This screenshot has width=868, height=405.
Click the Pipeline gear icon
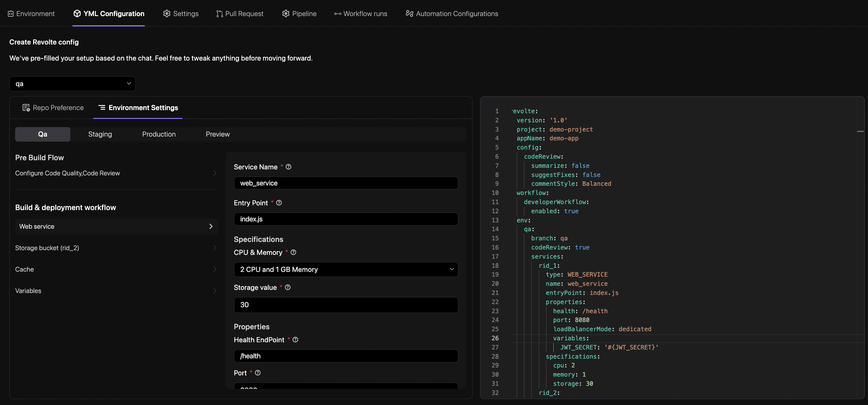point(286,14)
